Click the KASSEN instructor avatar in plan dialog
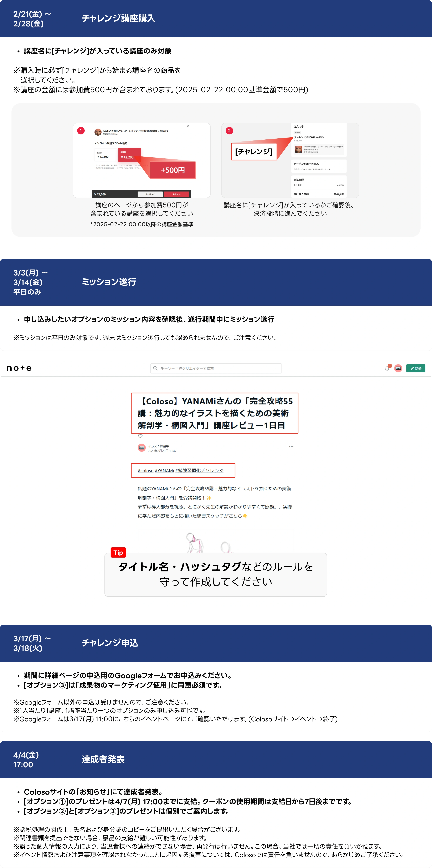The image size is (432, 868). pyautogui.click(x=98, y=132)
